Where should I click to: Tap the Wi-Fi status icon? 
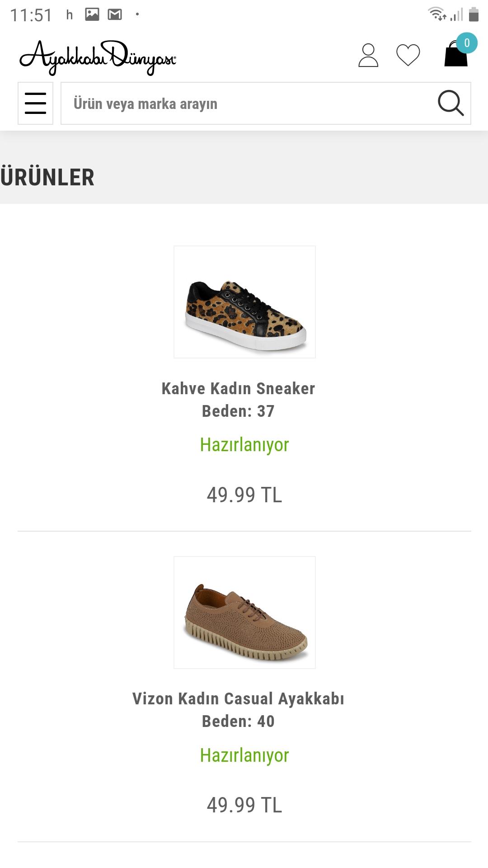[437, 14]
